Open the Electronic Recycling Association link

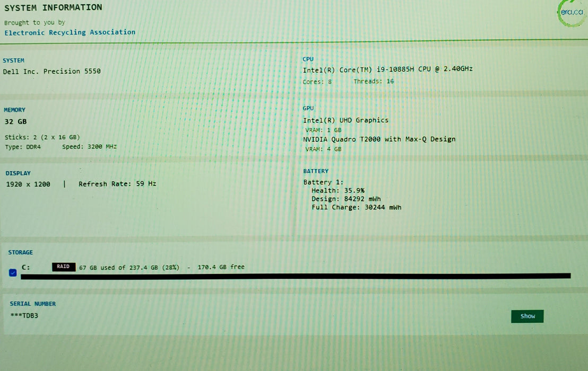tap(70, 32)
